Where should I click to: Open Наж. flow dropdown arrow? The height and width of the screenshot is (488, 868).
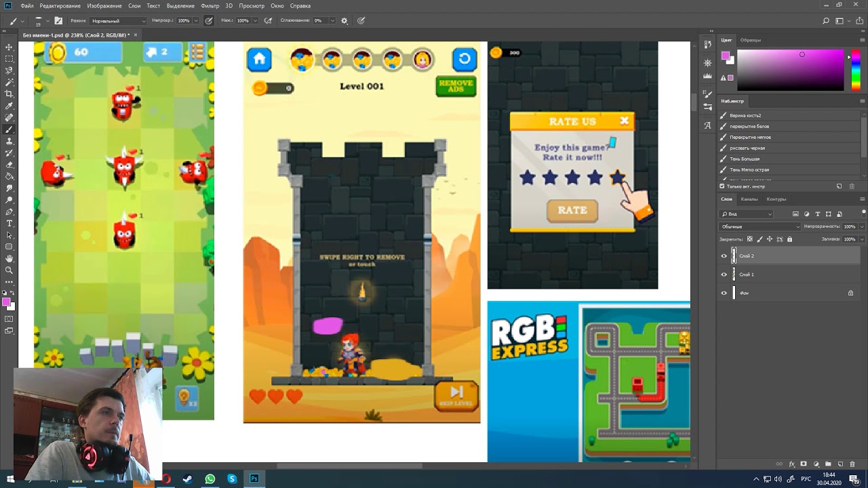255,21
